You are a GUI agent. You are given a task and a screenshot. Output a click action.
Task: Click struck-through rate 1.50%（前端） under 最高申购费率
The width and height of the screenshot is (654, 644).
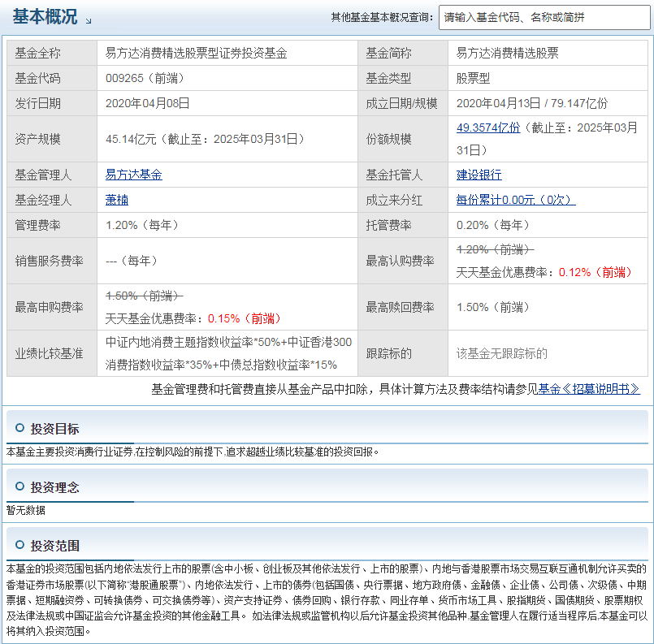click(x=144, y=296)
